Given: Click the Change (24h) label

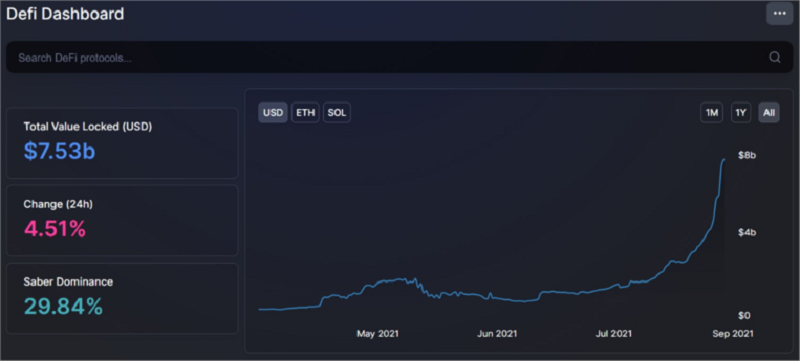Looking at the screenshot, I should coord(58,204).
